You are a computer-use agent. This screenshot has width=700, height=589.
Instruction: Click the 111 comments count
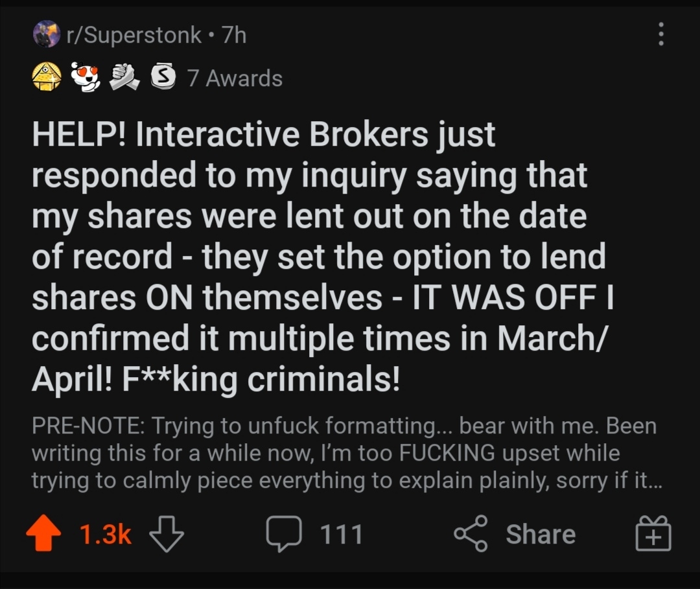pyautogui.click(x=342, y=535)
